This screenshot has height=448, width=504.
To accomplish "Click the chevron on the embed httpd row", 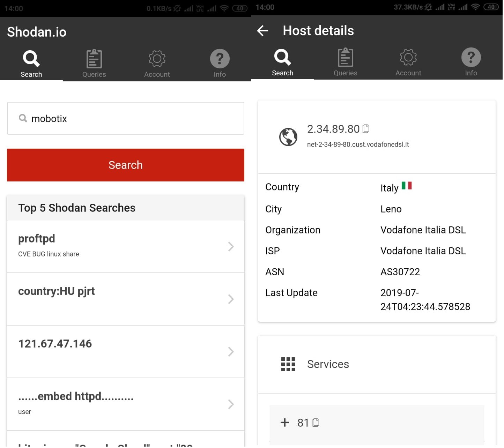I will 231,404.
